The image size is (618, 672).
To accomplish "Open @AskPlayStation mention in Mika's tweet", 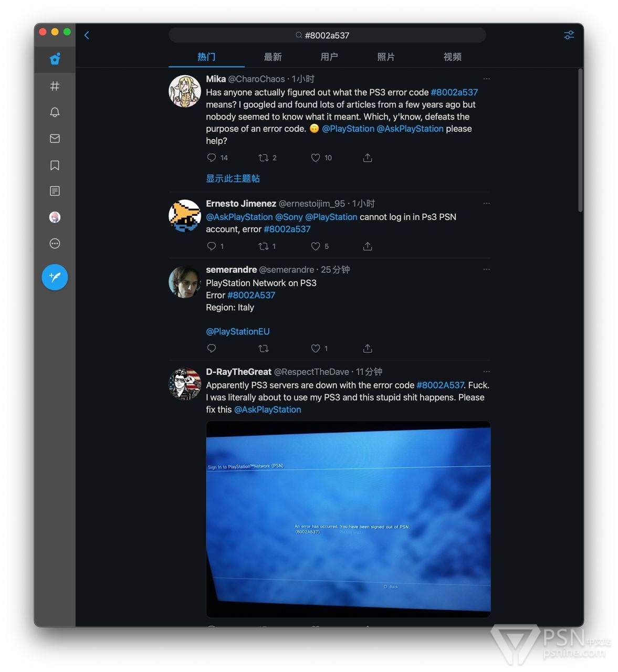I will [x=410, y=129].
